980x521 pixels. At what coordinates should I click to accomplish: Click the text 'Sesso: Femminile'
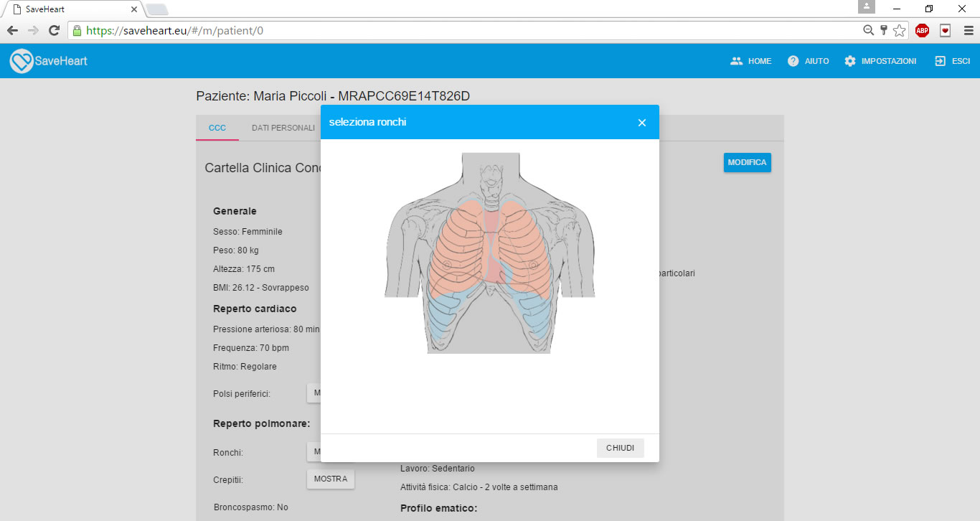[248, 232]
